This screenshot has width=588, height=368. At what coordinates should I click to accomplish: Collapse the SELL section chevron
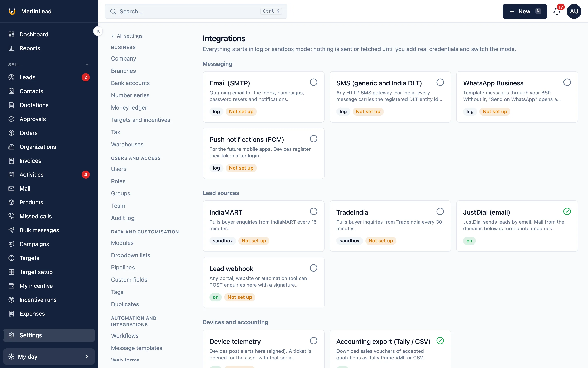87,64
